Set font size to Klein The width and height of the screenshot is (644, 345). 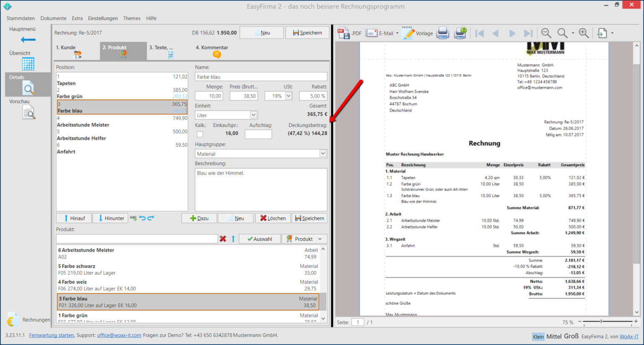538,337
